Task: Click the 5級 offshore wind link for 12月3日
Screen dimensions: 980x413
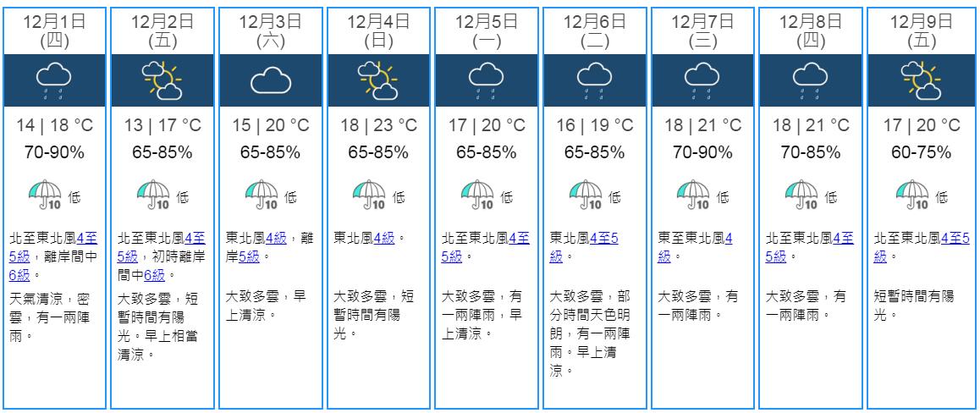Action: coord(249,256)
